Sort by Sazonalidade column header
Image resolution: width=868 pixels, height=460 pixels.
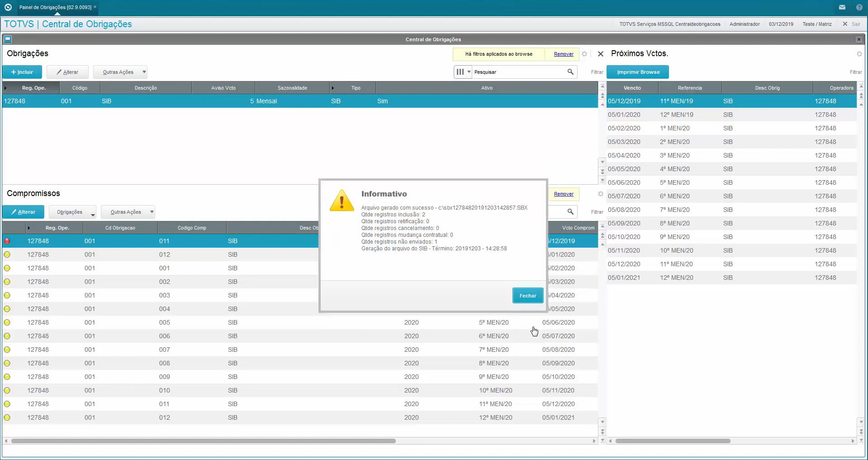(x=292, y=88)
